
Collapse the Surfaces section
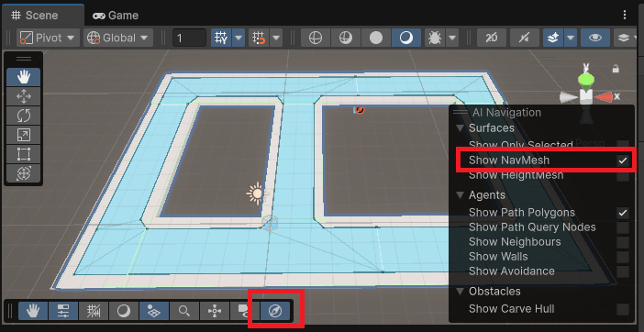[460, 128]
